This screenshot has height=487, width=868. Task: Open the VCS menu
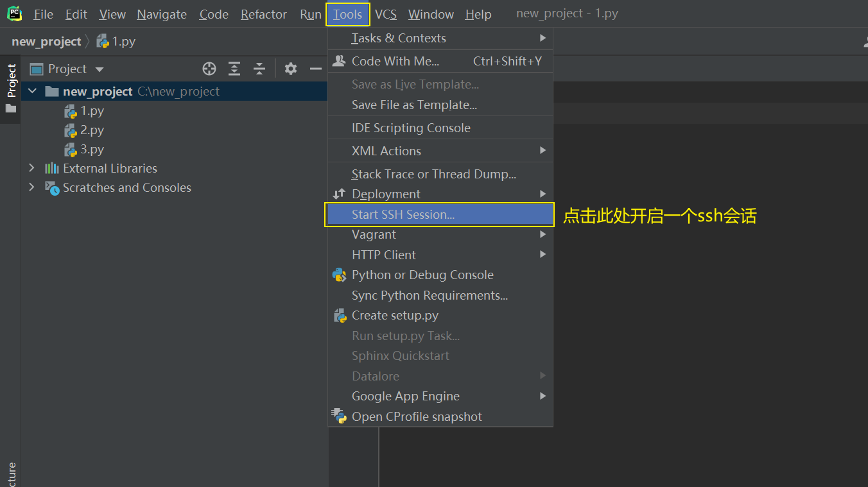point(386,14)
